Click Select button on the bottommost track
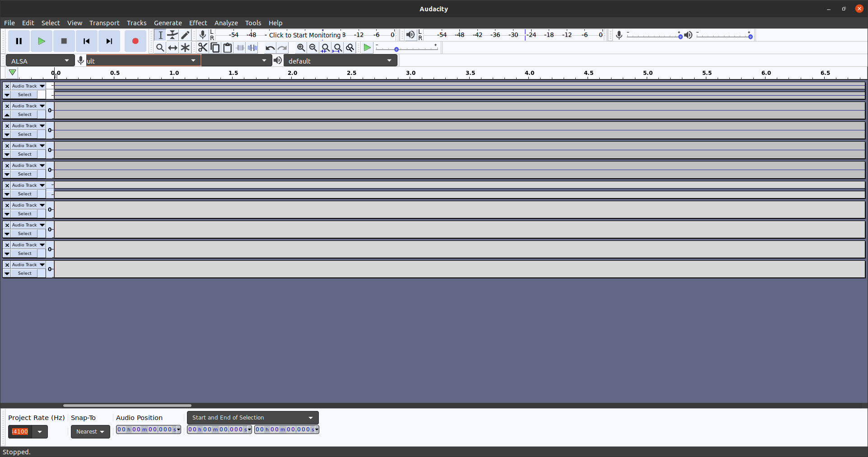Screen dimensions: 868x457 point(25,273)
